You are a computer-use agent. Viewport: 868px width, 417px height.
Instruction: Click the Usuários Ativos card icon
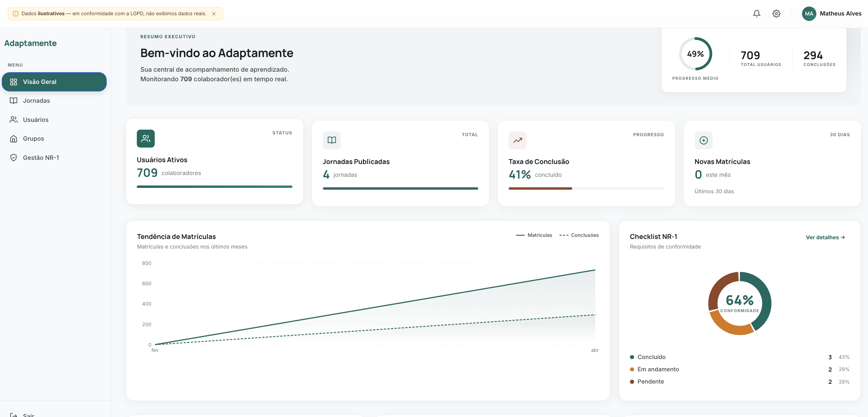[145, 139]
